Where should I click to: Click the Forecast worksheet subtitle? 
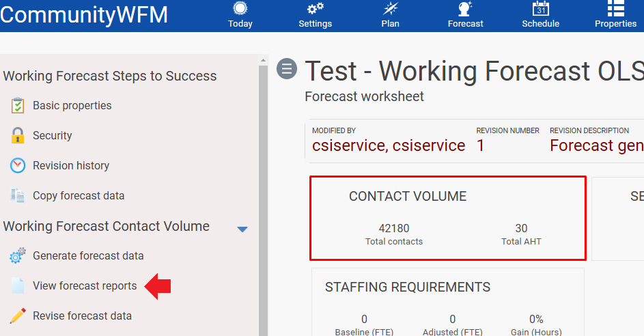[364, 96]
